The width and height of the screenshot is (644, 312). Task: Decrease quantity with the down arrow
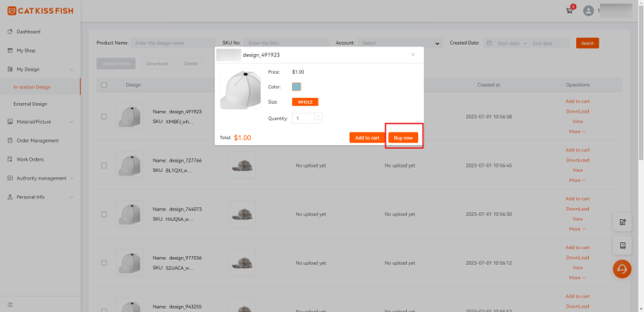tap(319, 121)
